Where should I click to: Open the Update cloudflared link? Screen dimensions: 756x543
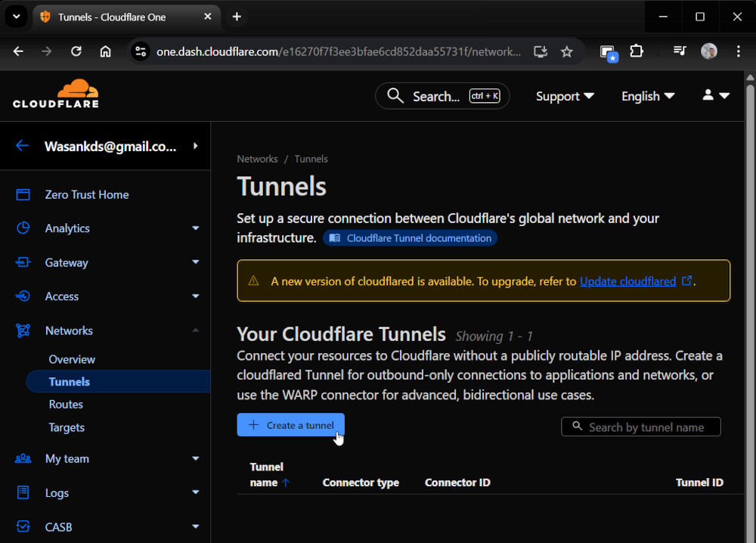coord(627,281)
